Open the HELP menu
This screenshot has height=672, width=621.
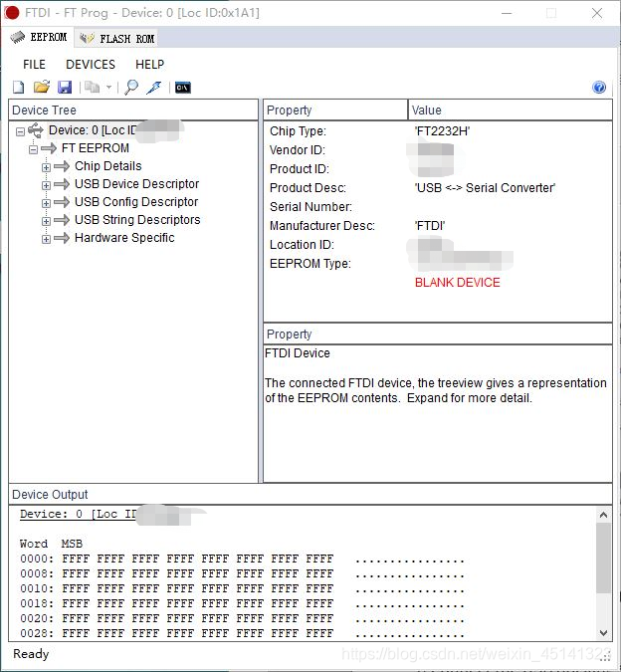tap(149, 65)
